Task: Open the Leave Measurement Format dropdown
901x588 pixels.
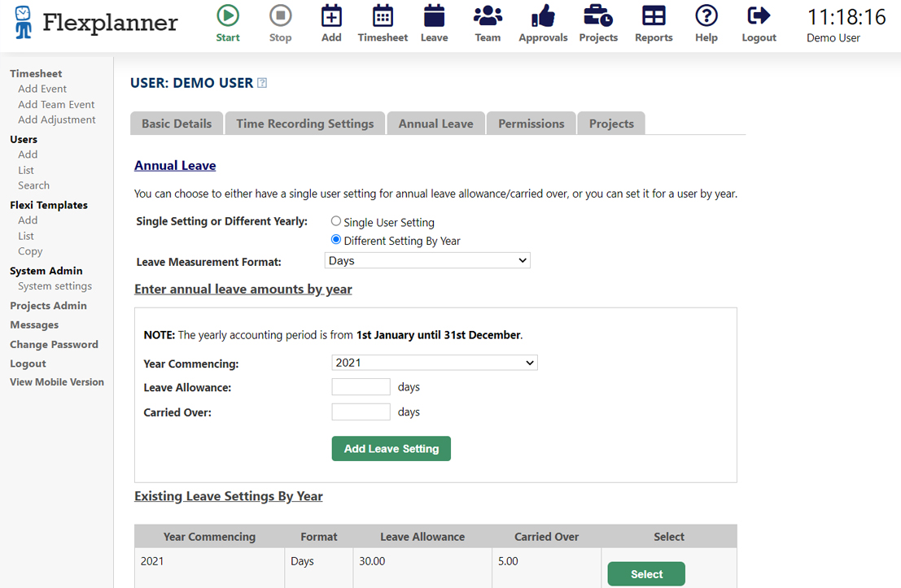Action: (427, 260)
